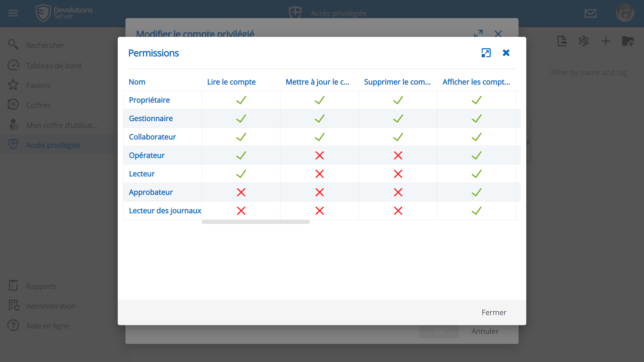Click Approbateur Lire le compte red cross
Viewport: 644px width, 362px height.
coord(241,192)
